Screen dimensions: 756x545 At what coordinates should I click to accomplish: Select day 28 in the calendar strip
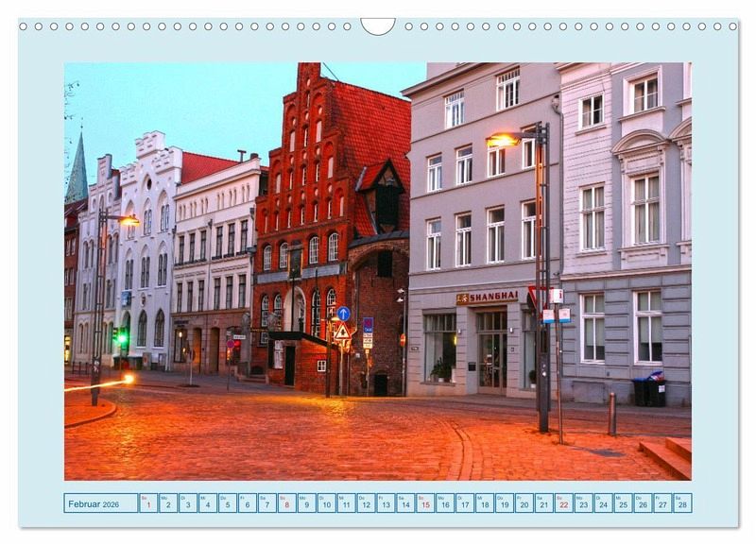[x=682, y=502]
